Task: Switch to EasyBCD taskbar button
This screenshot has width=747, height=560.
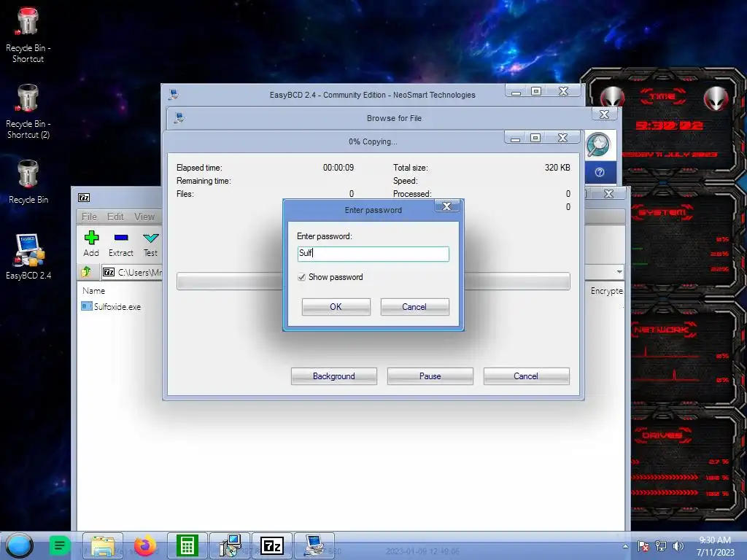Action: pos(314,545)
